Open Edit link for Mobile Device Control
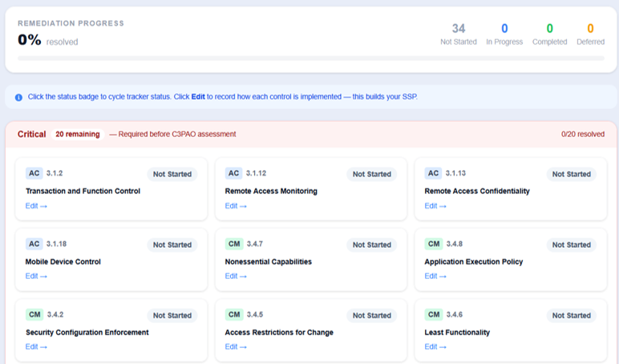619x364 pixels. coord(36,276)
